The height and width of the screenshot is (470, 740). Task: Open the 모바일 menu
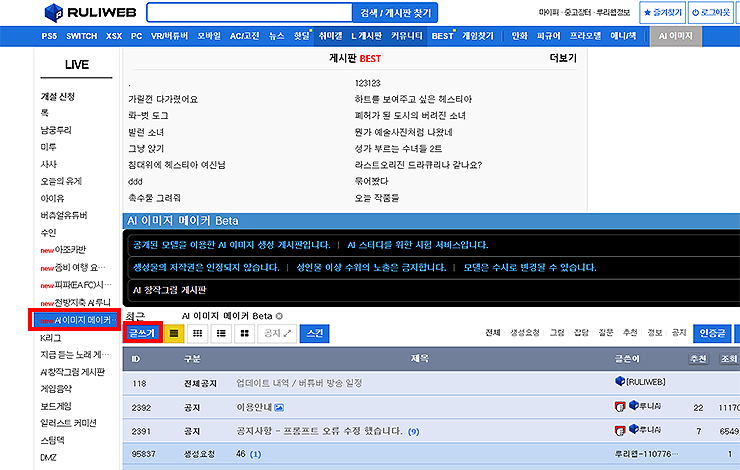[x=209, y=36]
